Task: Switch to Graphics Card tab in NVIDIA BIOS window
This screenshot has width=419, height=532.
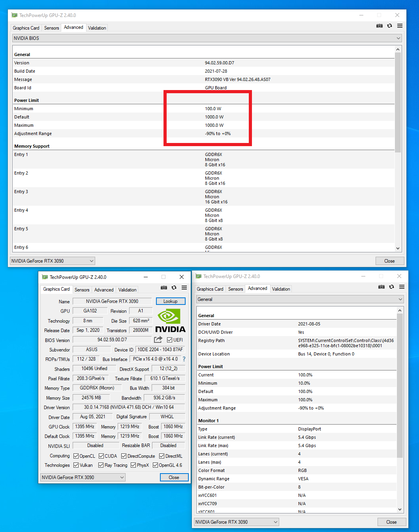Action: click(x=26, y=28)
